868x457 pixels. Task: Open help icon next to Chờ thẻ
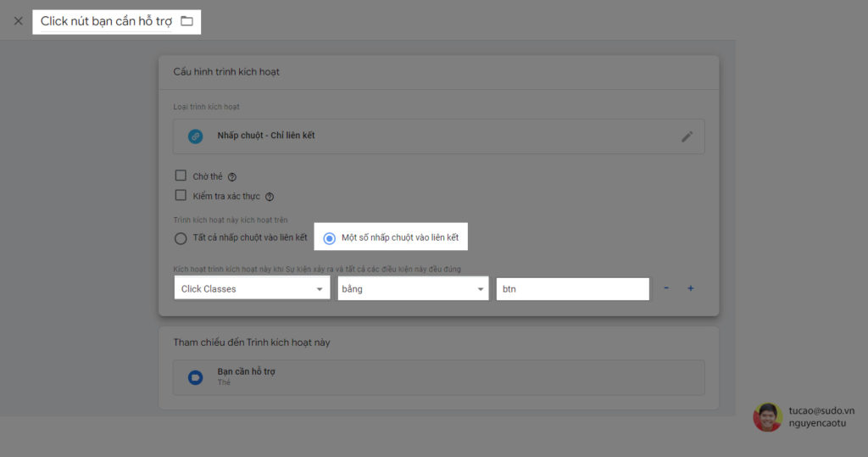(232, 177)
